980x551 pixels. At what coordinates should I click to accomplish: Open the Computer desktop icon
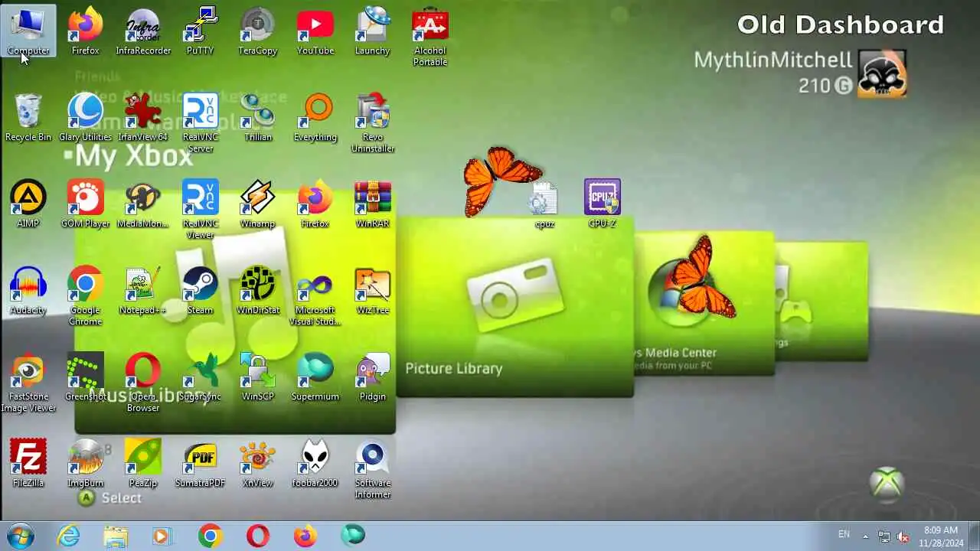click(x=28, y=32)
